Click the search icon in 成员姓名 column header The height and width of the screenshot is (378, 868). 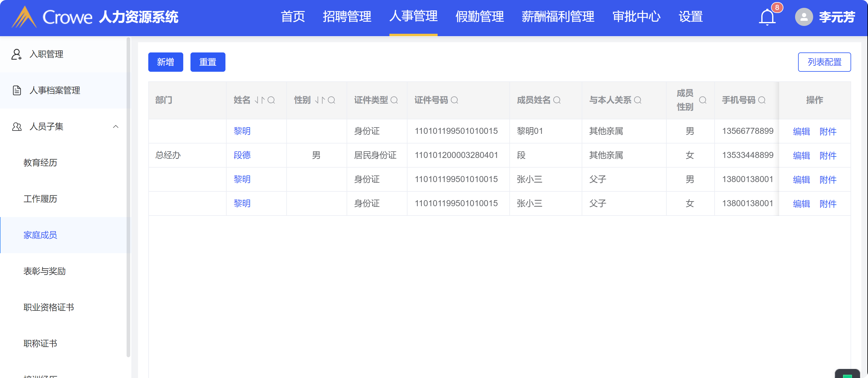(x=557, y=100)
